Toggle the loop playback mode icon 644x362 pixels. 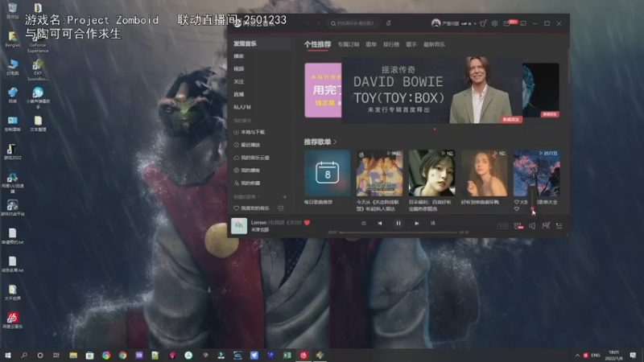click(x=364, y=224)
